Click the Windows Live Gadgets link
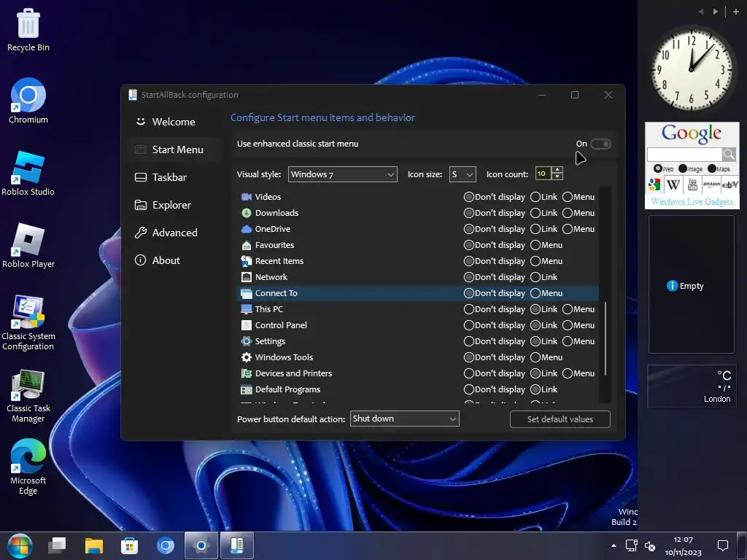Screen dimensions: 747x560 pos(692,201)
